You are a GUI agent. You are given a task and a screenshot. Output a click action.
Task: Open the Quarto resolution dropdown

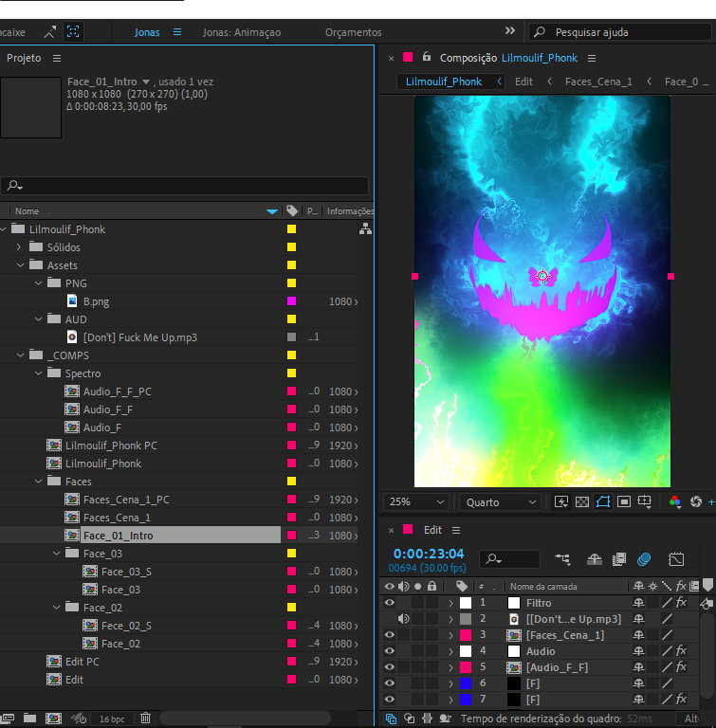point(501,501)
